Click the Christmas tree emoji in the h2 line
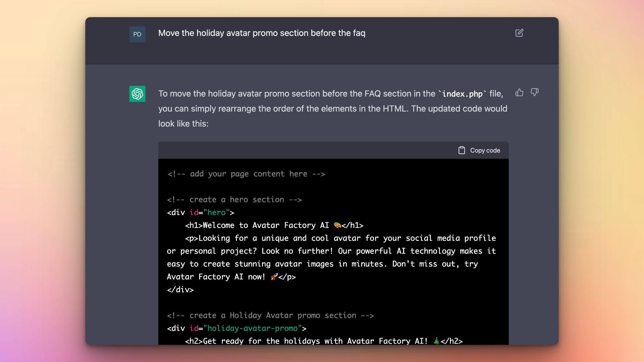This screenshot has width=644, height=362. pyautogui.click(x=436, y=341)
